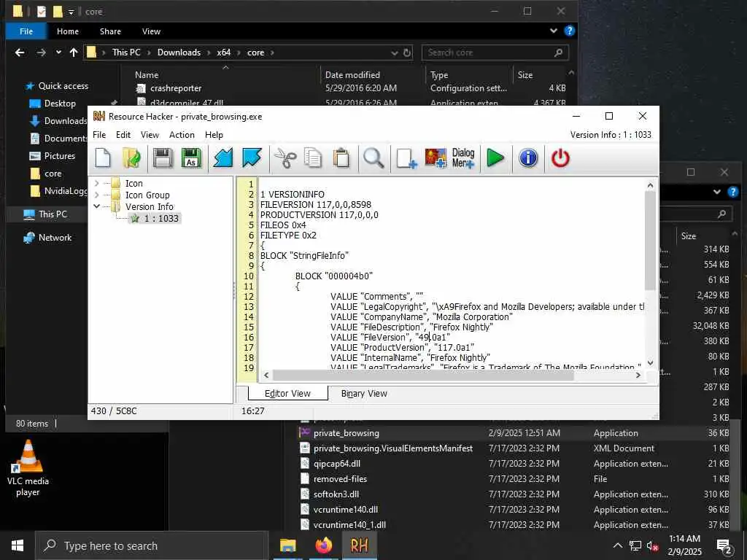The image size is (747, 560).
Task: Click the Save floppy disk icon
Action: click(163, 158)
